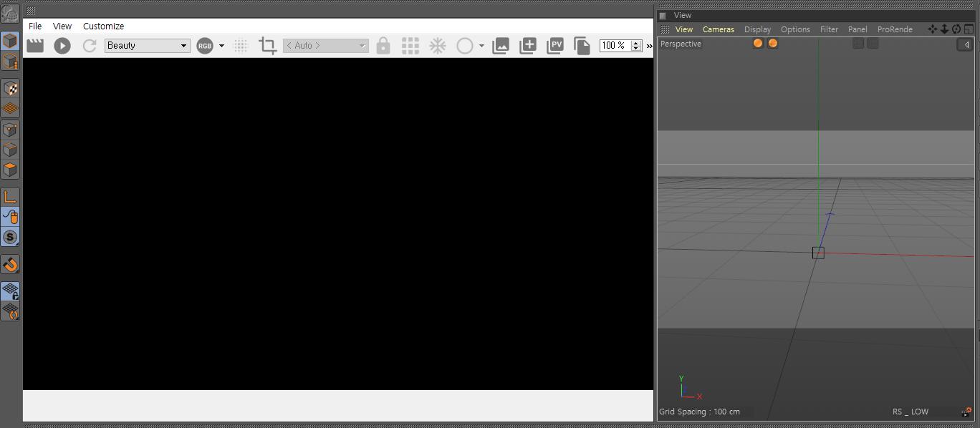980x428 pixels.
Task: Click the View panel title square icon
Action: 663,15
